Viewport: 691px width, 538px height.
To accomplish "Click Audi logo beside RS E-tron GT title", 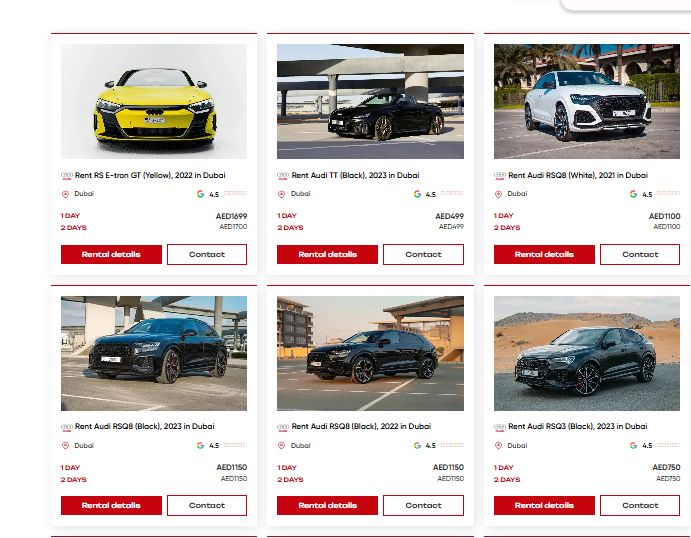I will tap(67, 175).
